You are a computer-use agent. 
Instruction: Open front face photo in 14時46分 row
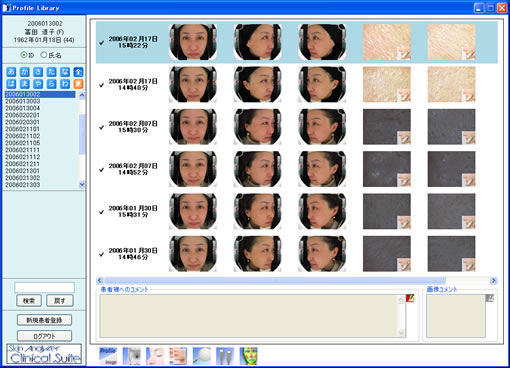[193, 253]
